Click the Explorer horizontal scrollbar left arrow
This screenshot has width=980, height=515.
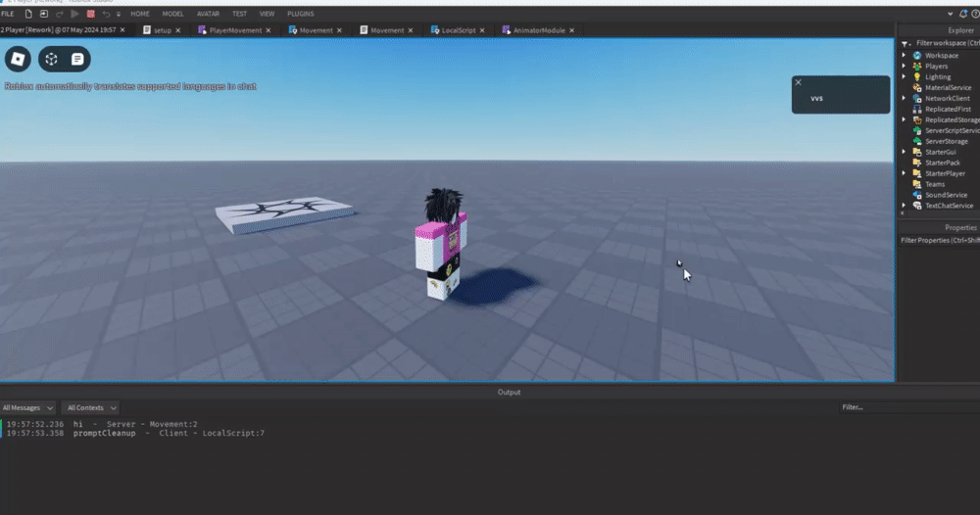903,213
